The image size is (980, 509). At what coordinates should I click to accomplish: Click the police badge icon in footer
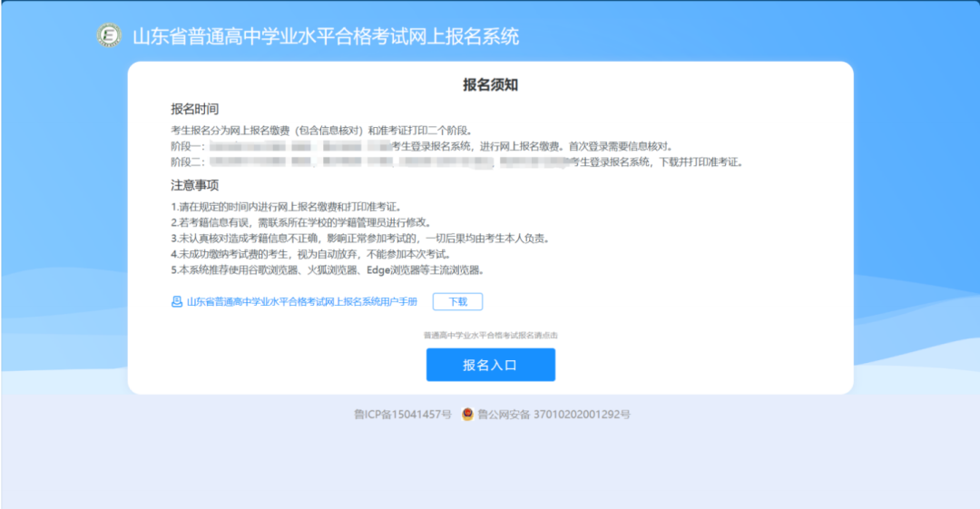coord(467,415)
